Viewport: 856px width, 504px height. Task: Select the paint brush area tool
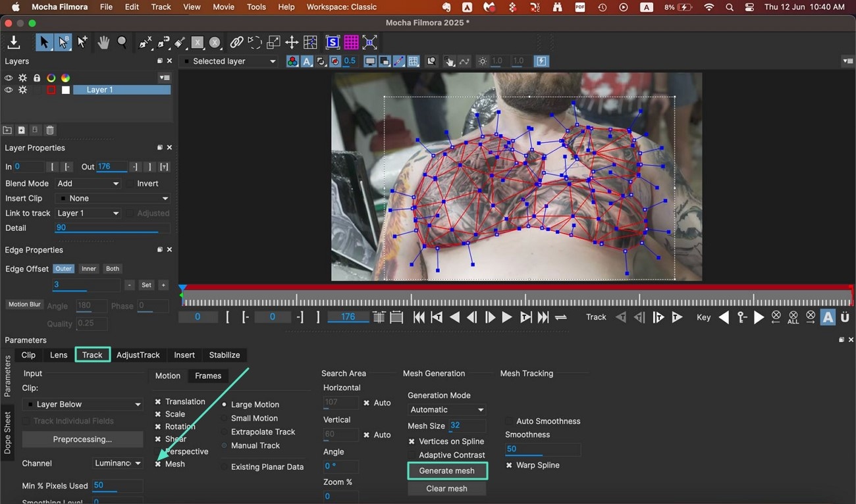coord(180,43)
